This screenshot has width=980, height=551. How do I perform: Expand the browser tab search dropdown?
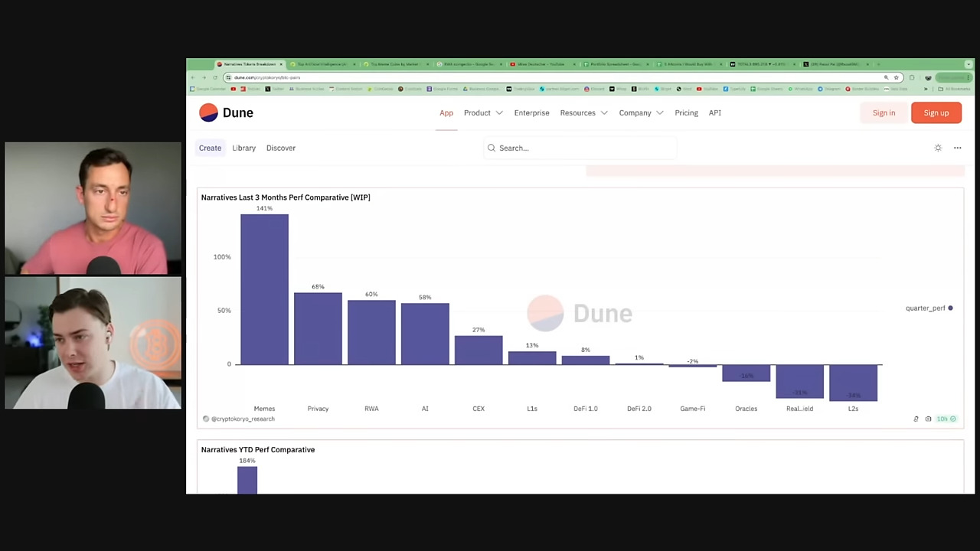pyautogui.click(x=968, y=64)
